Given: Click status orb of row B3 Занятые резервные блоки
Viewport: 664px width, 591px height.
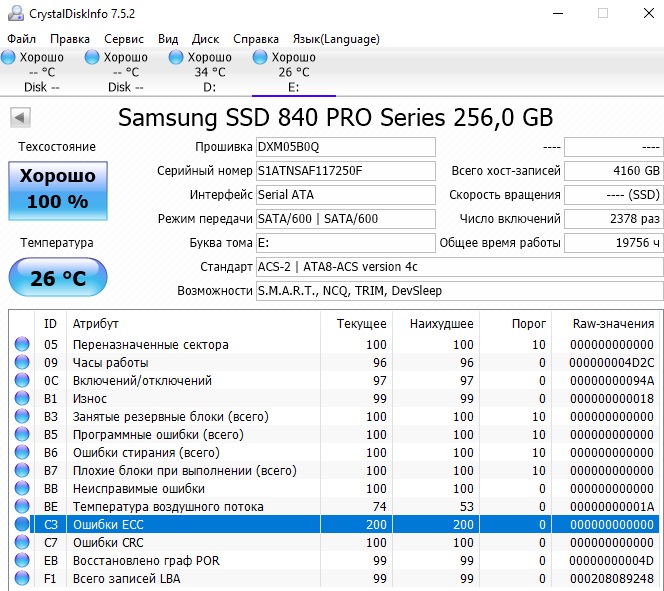Looking at the screenshot, I should [22, 416].
